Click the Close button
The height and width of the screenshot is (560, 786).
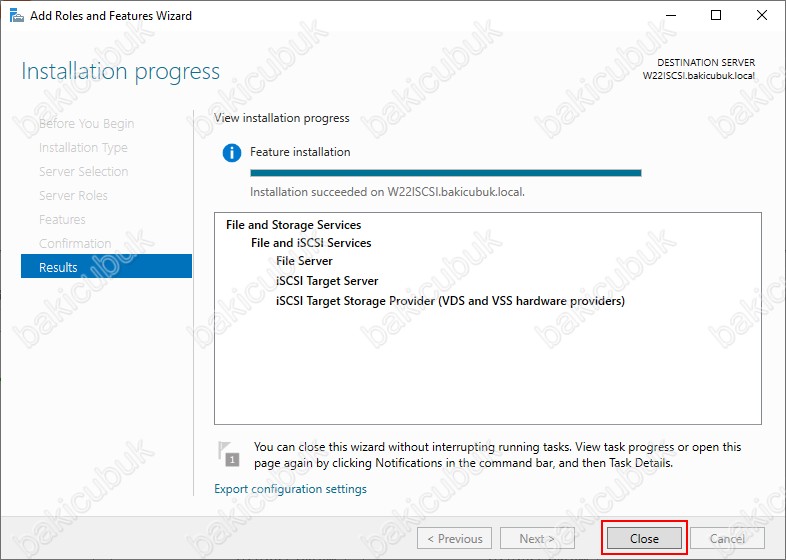point(644,538)
